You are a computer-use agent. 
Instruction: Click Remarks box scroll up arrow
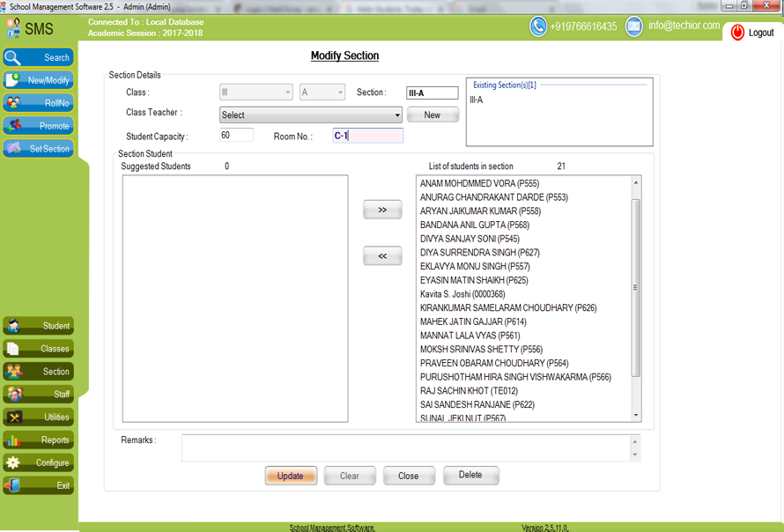tap(635, 441)
